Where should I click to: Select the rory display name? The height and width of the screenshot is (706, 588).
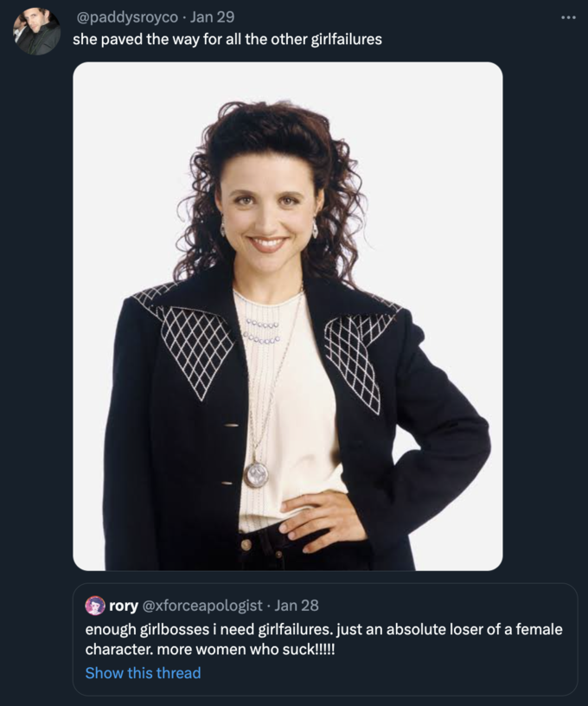(124, 606)
